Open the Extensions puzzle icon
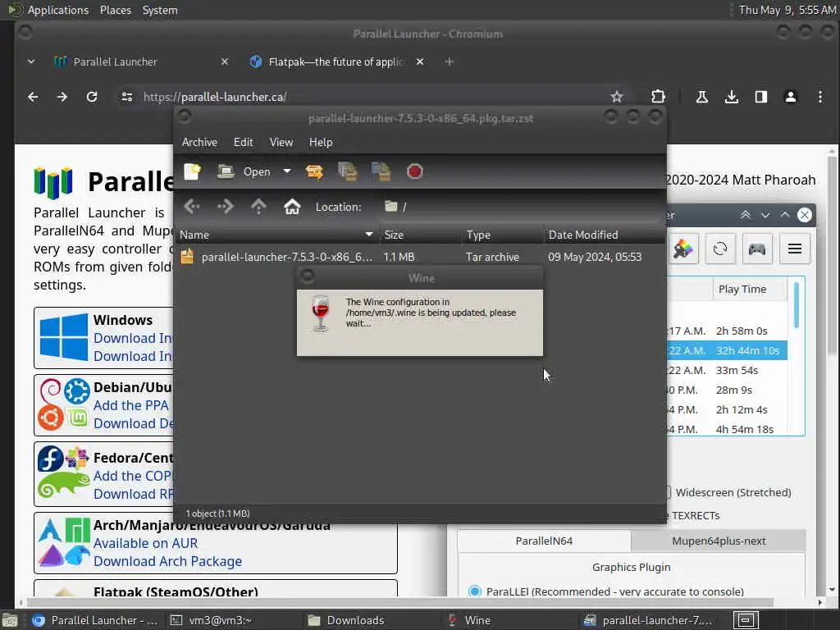The image size is (840, 630). (x=658, y=97)
